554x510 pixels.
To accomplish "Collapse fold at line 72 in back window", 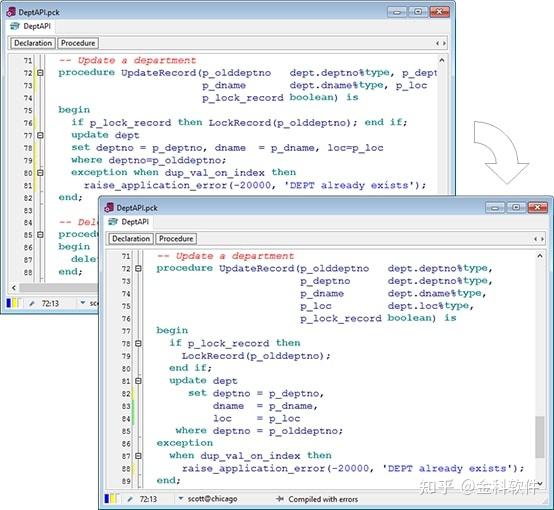I will [40, 73].
